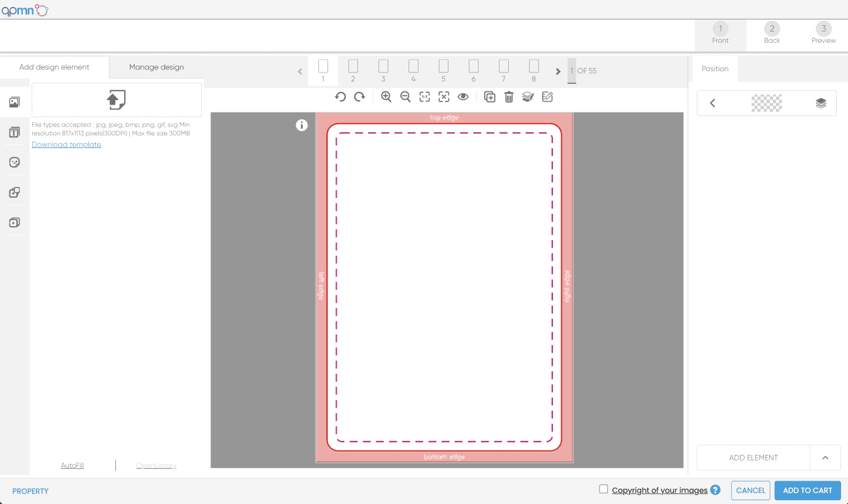Delete element with the trash can icon
The height and width of the screenshot is (504, 848).
509,97
